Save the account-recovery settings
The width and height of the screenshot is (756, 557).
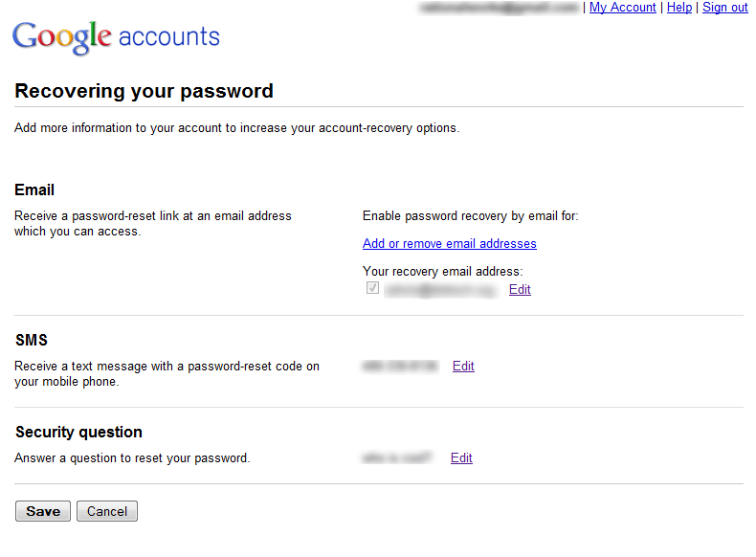point(43,511)
